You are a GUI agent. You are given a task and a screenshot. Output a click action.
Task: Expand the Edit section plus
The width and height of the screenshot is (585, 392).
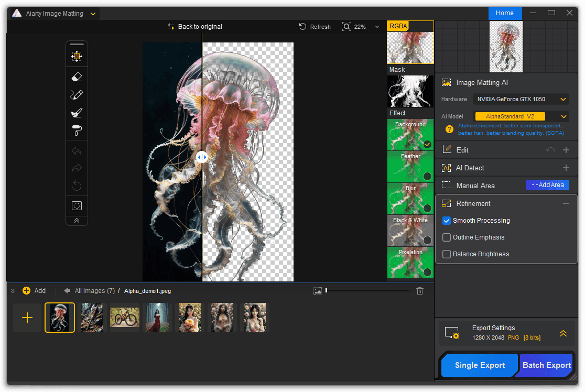566,150
